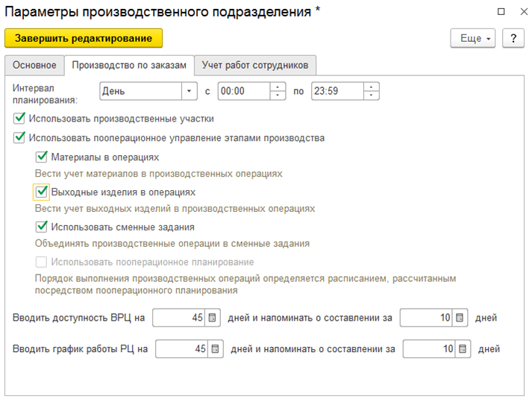Open calculator for РЦ schedule reminder field
Viewport: 532px width, 399px height.
pyautogui.click(x=462, y=348)
